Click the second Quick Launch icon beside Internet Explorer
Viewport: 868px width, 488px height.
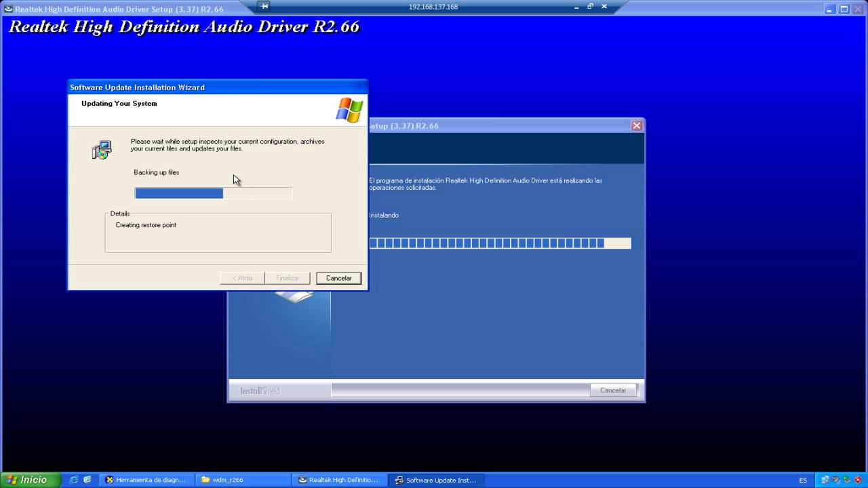click(x=87, y=480)
